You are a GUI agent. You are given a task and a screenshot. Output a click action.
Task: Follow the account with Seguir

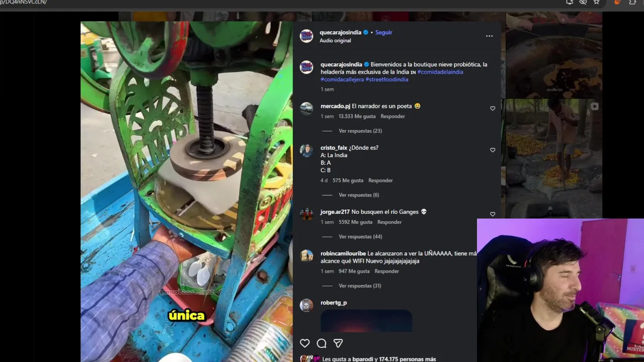[383, 32]
